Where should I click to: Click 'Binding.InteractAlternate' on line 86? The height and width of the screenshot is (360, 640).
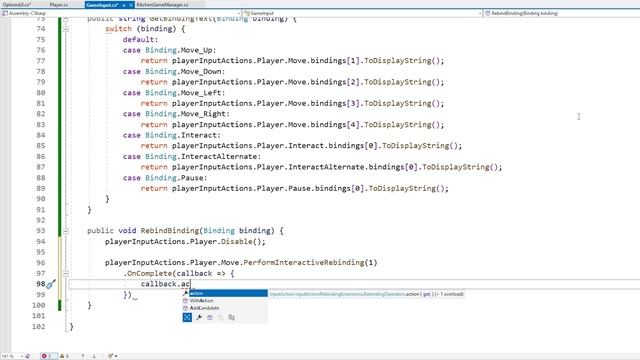[x=201, y=156]
